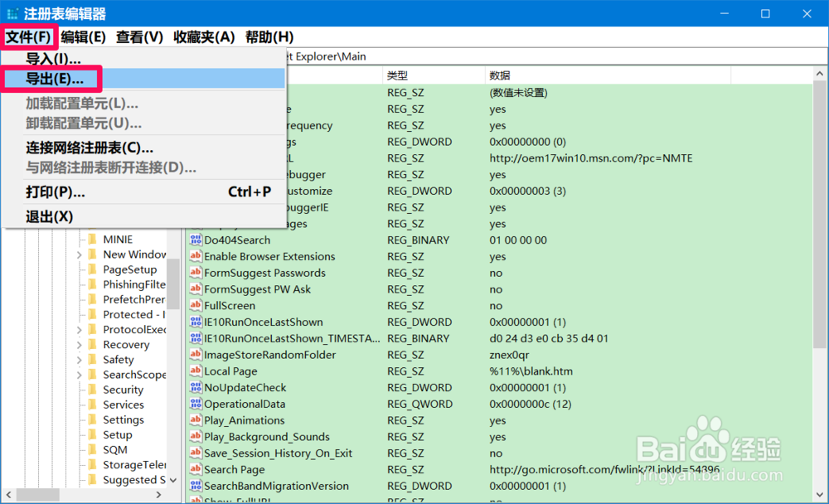
Task: Click the FullScreen string value icon
Action: click(x=196, y=305)
